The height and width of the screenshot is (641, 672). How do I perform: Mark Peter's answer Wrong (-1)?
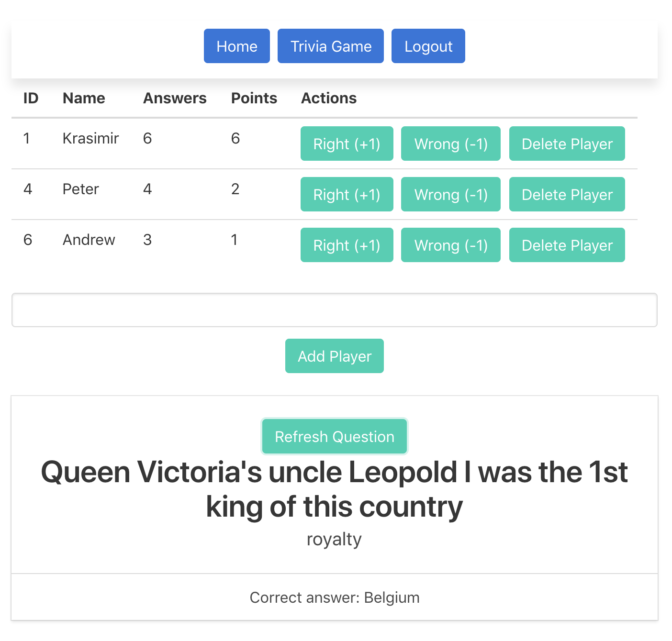pos(451,194)
